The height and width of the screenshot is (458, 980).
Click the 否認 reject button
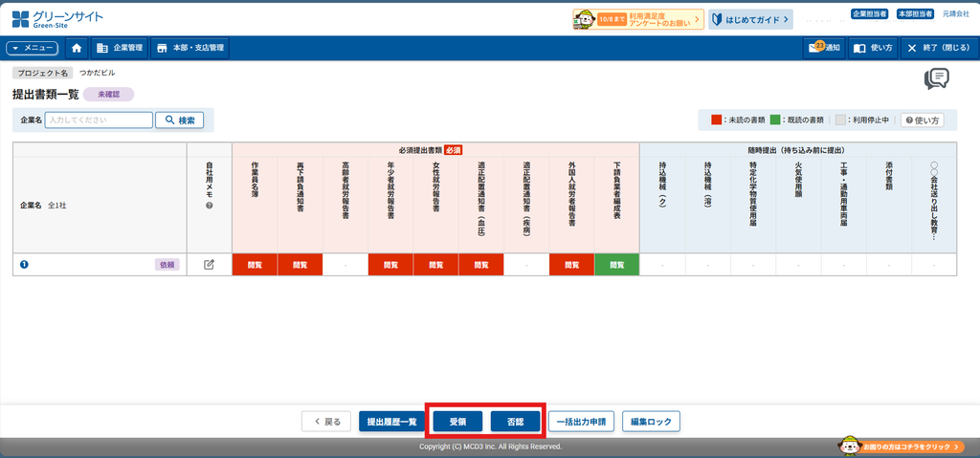[x=516, y=421]
